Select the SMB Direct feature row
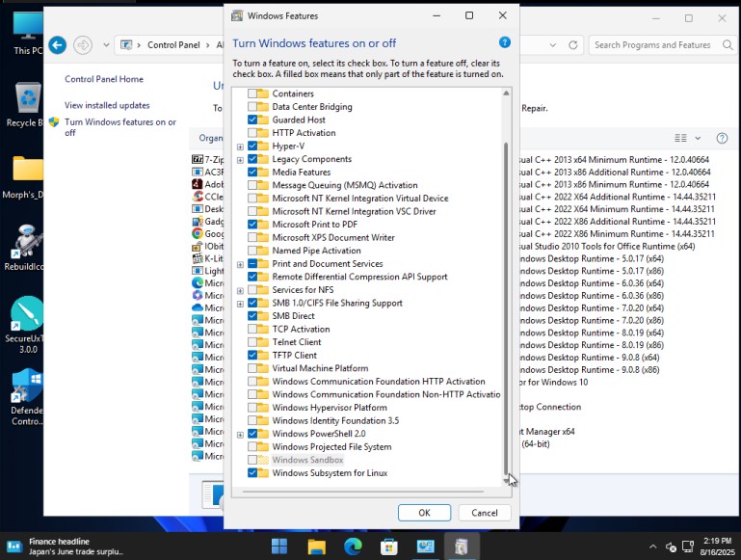 pos(293,316)
